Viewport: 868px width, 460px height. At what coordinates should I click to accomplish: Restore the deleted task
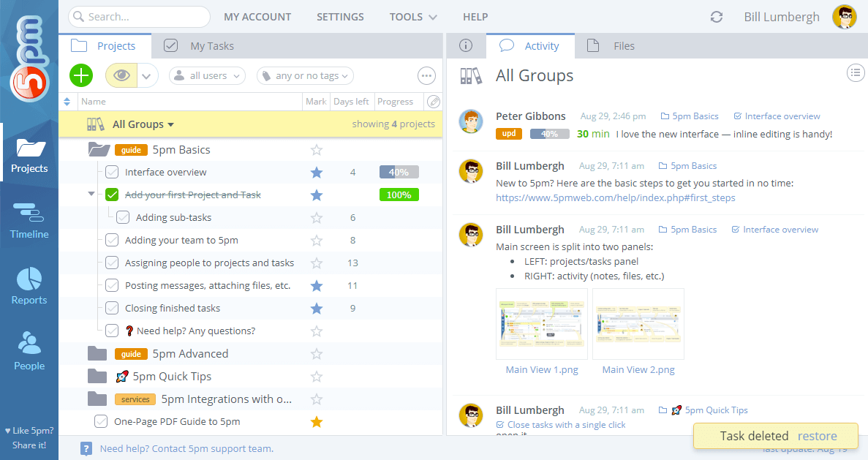818,435
